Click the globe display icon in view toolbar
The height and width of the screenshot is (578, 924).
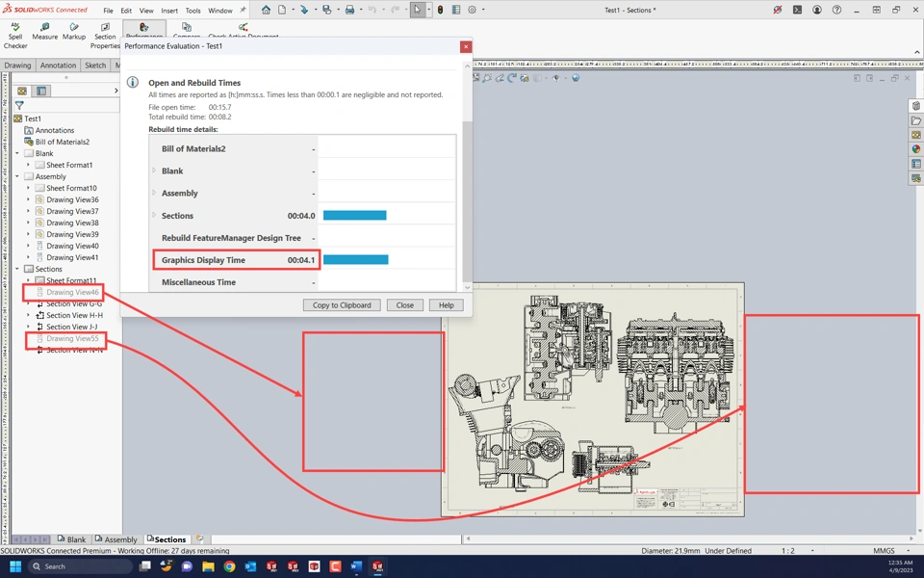(576, 78)
